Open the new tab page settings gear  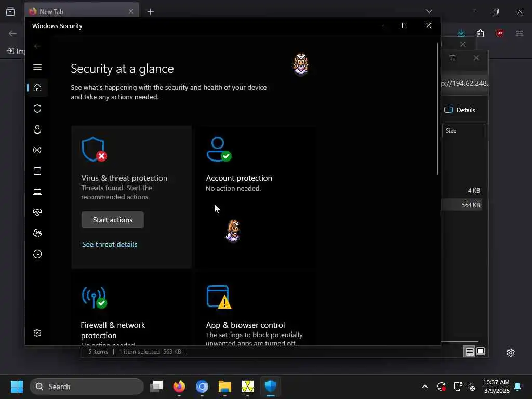click(511, 353)
